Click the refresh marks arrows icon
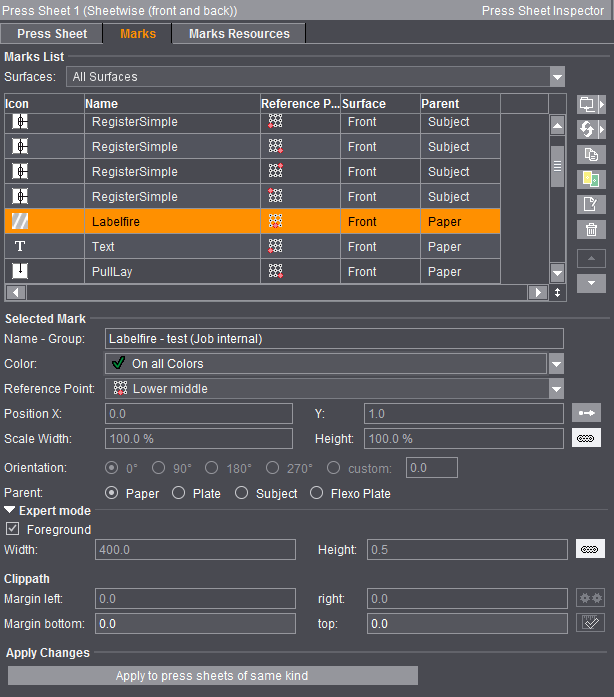 [x=590, y=129]
